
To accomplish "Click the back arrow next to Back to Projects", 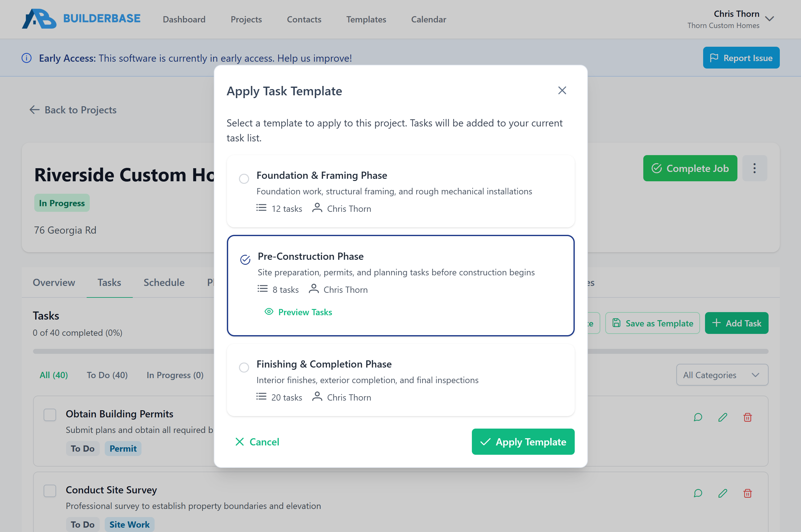I will click(34, 110).
